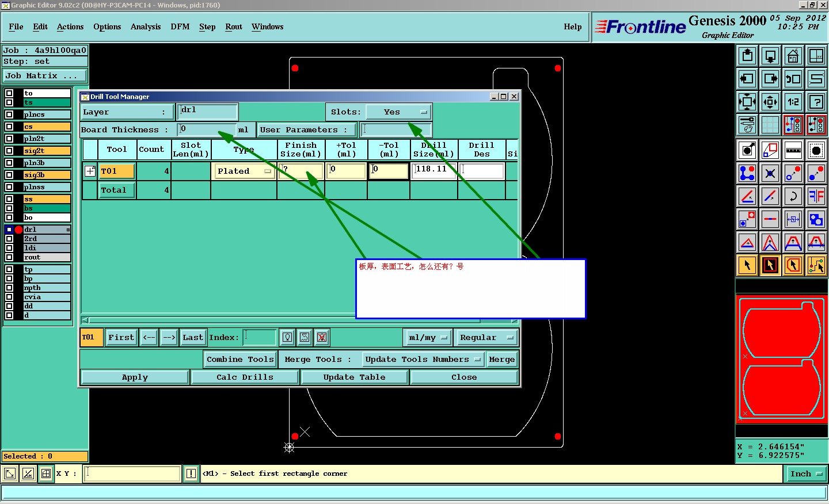
Task: Select the rotate arrow tool icon
Action: [x=793, y=196]
